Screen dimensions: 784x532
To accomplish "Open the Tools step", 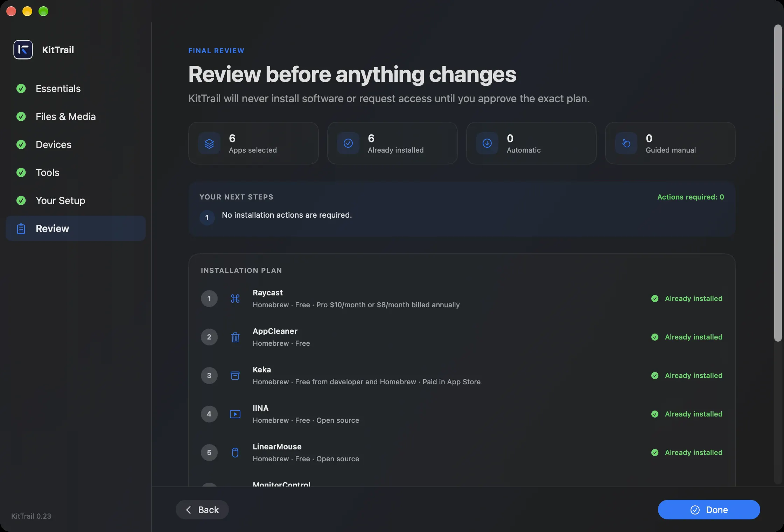I will point(76,173).
